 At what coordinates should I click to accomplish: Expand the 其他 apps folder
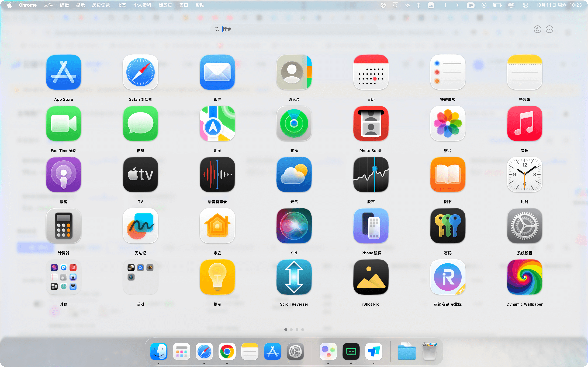pos(64,277)
